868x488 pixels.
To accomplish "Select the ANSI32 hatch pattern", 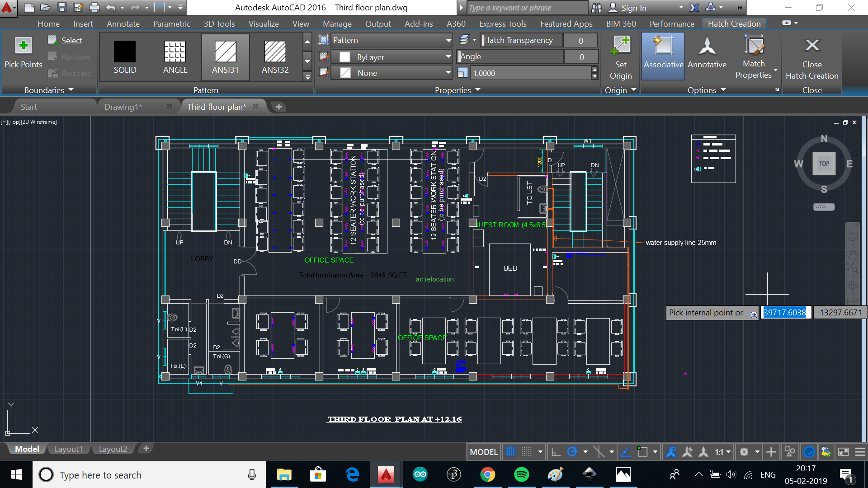I will (275, 52).
